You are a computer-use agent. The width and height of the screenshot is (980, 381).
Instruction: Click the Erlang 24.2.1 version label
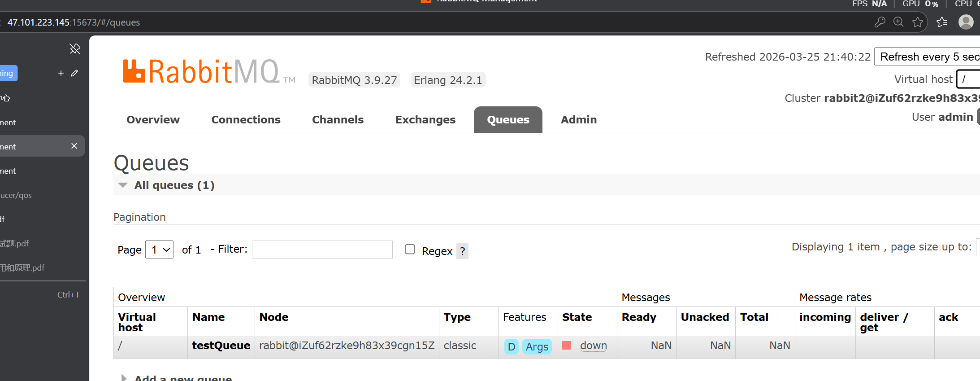(448, 80)
